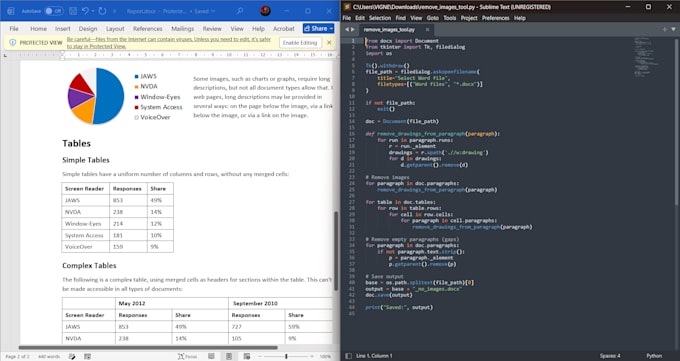Click 'Page 2 of 2' in status bar

tap(17, 357)
